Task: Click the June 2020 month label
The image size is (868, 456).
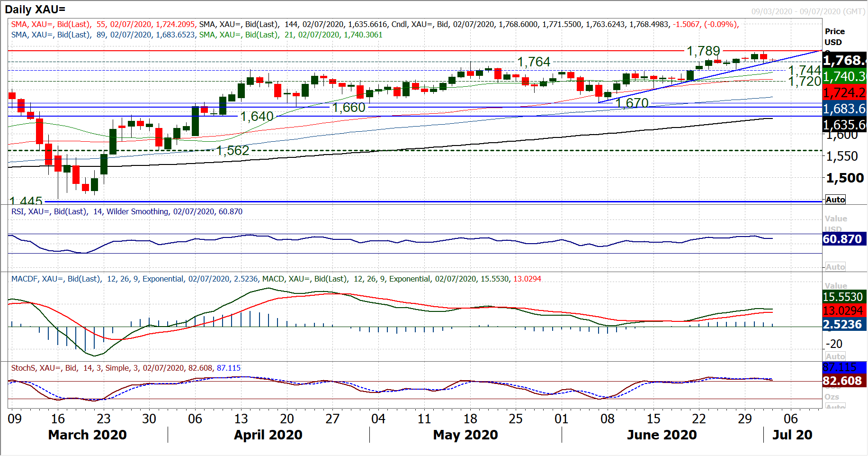Action: [x=662, y=435]
